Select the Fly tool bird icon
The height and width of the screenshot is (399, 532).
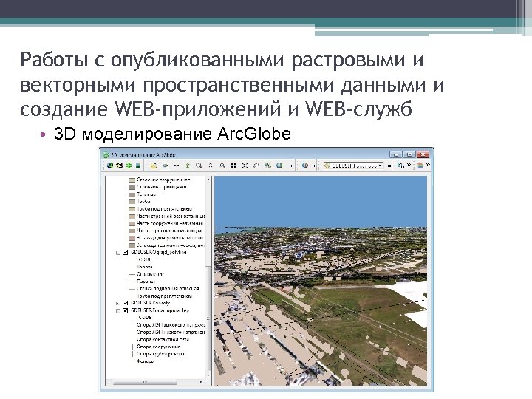pyautogui.click(x=177, y=166)
